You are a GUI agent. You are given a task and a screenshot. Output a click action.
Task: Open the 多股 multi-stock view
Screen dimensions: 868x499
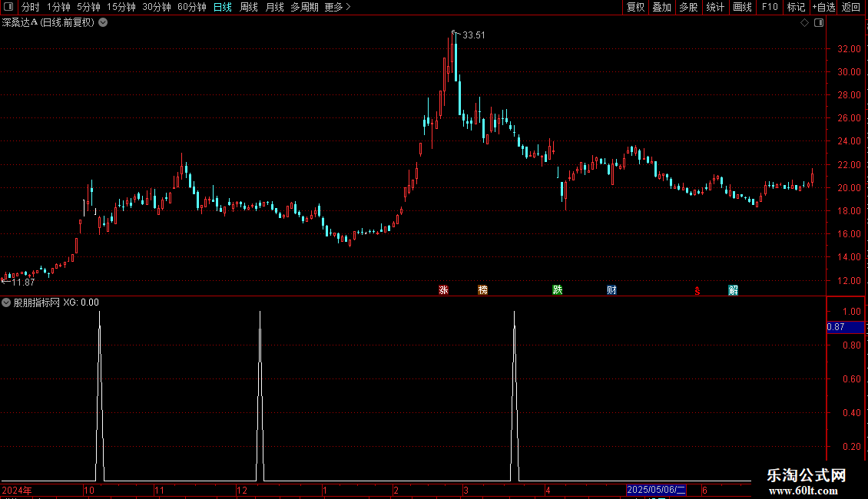(x=688, y=7)
